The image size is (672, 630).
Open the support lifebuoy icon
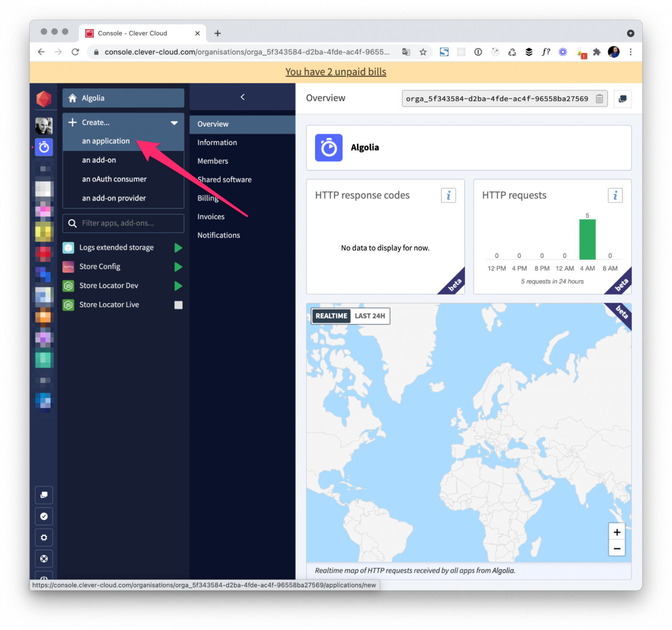tap(44, 559)
